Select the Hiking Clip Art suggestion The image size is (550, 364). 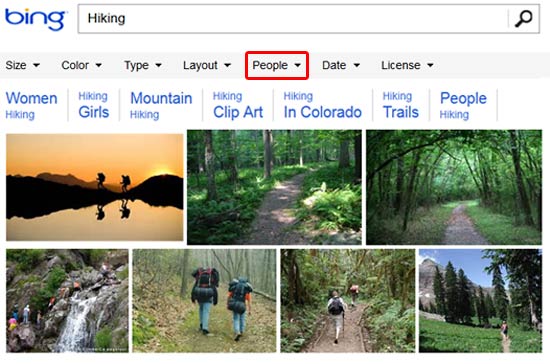[x=238, y=105]
